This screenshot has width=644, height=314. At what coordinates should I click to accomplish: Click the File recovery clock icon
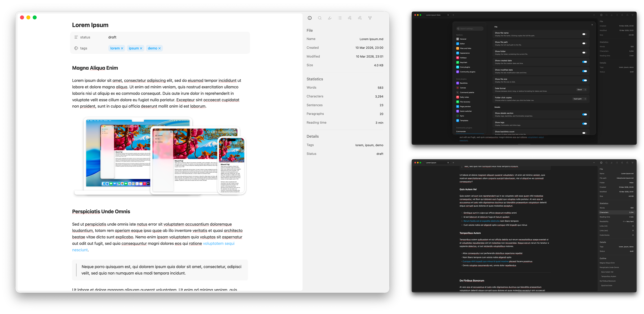tap(458, 102)
